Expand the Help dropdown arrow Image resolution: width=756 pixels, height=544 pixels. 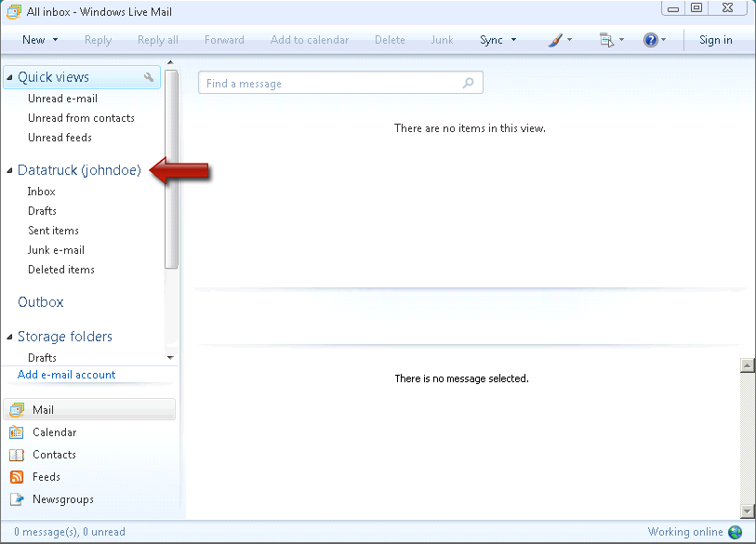coord(663,40)
